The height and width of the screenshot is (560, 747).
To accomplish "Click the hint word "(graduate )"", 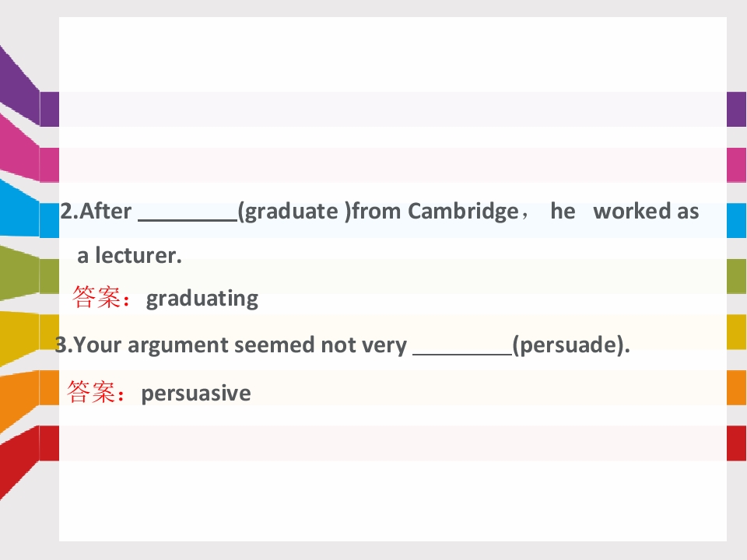I will (x=294, y=212).
